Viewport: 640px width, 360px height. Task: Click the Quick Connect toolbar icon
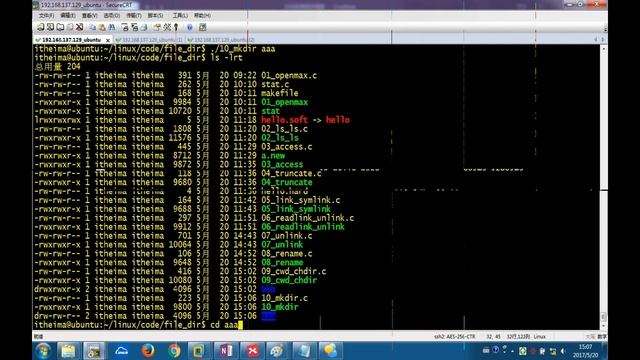pos(50,27)
